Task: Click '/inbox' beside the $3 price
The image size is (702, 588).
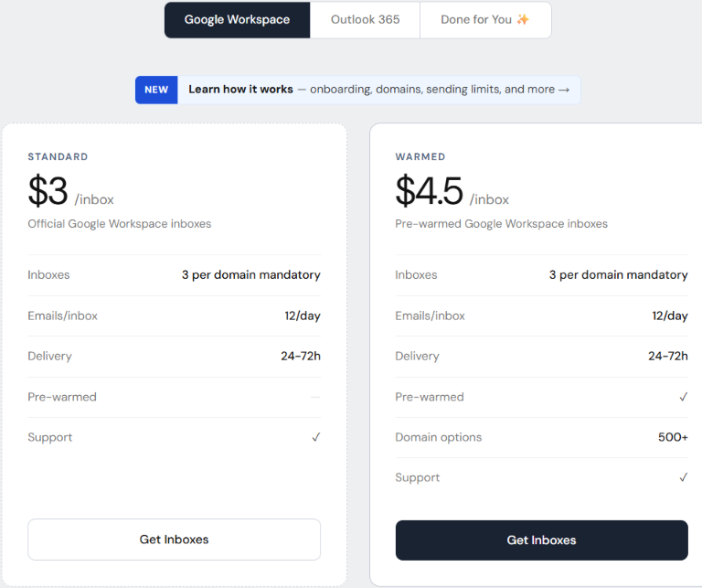Action: 94,199
